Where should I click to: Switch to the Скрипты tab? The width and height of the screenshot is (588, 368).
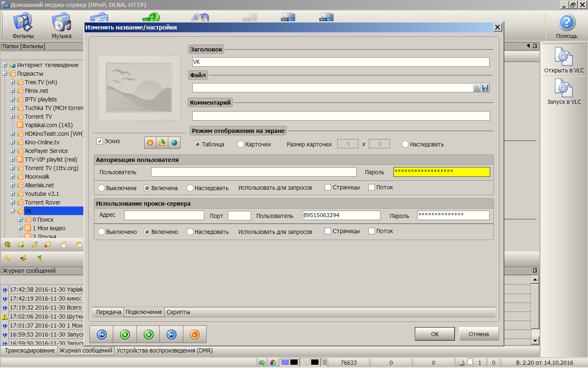[178, 312]
